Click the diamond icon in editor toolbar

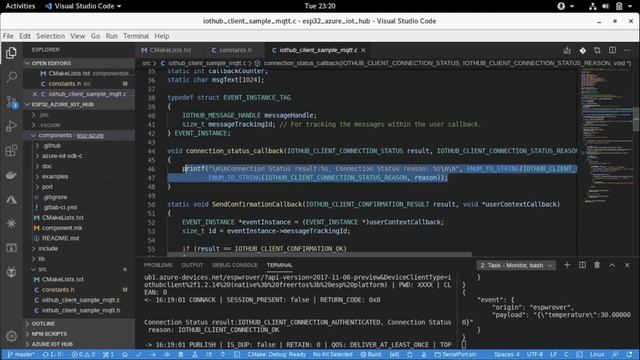pos(582,50)
